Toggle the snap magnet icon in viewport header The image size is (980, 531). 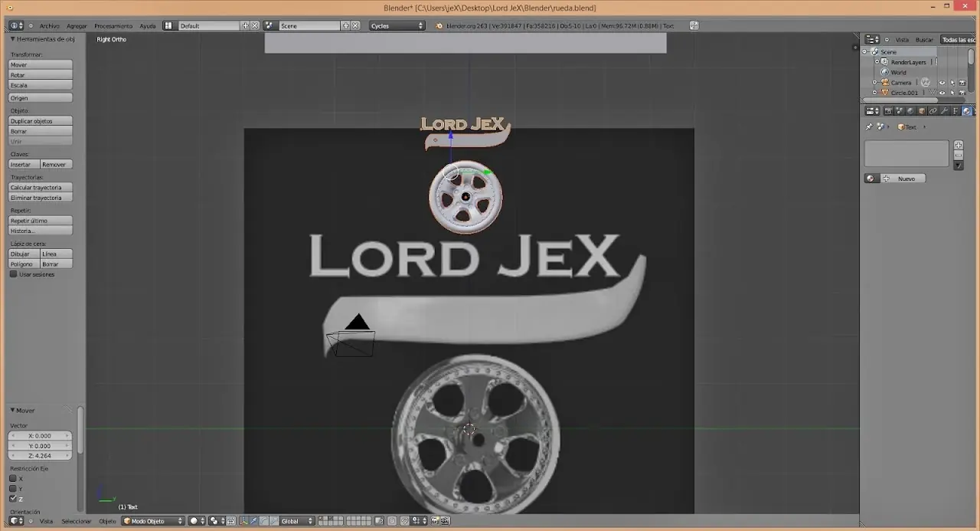click(404, 521)
